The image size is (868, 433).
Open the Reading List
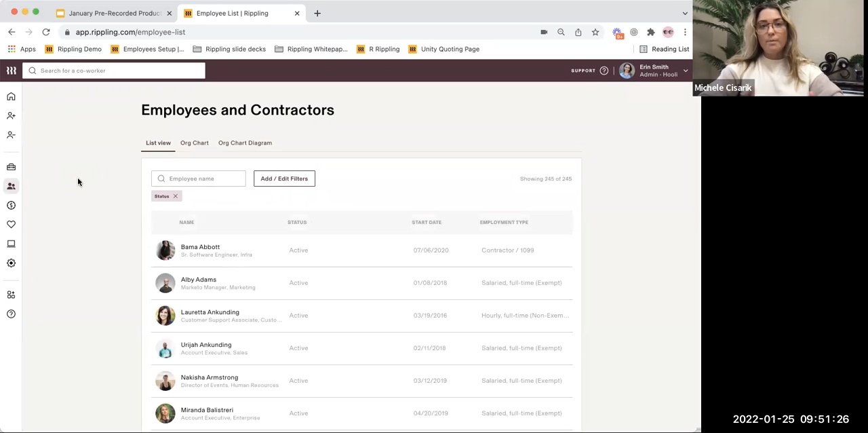pyautogui.click(x=664, y=49)
